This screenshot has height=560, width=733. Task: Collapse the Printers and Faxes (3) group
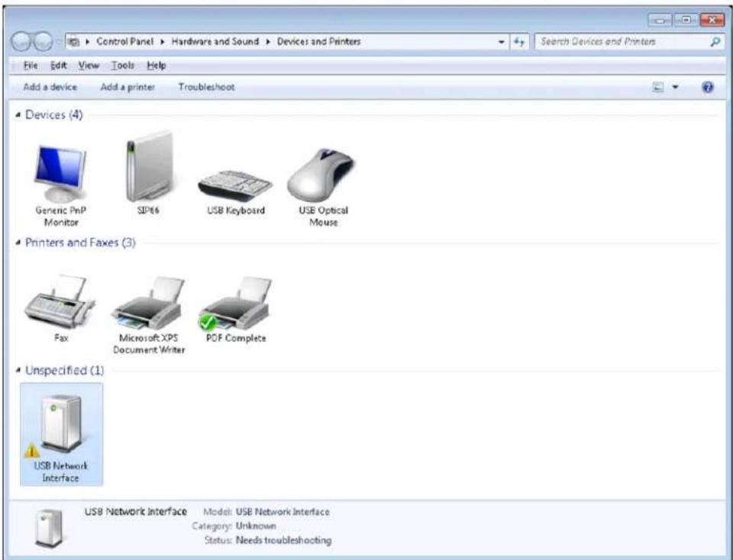[x=18, y=243]
